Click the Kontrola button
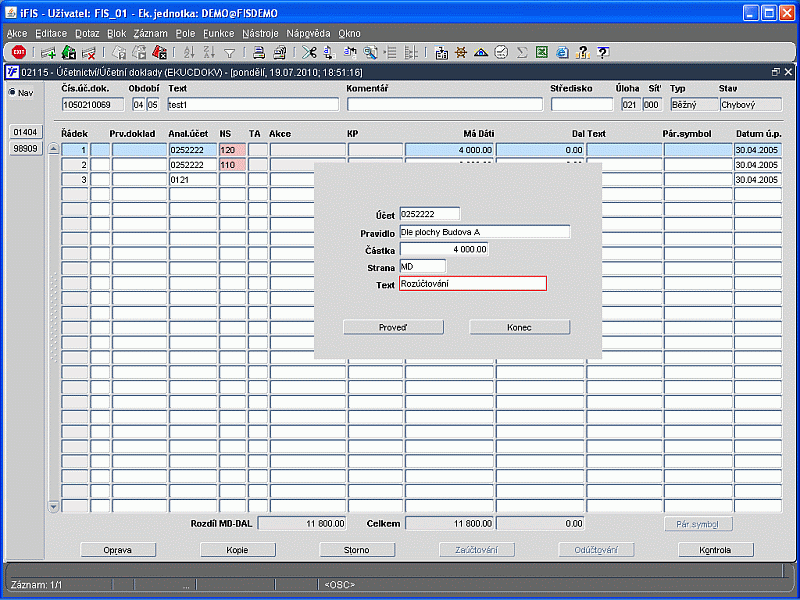 [716, 550]
